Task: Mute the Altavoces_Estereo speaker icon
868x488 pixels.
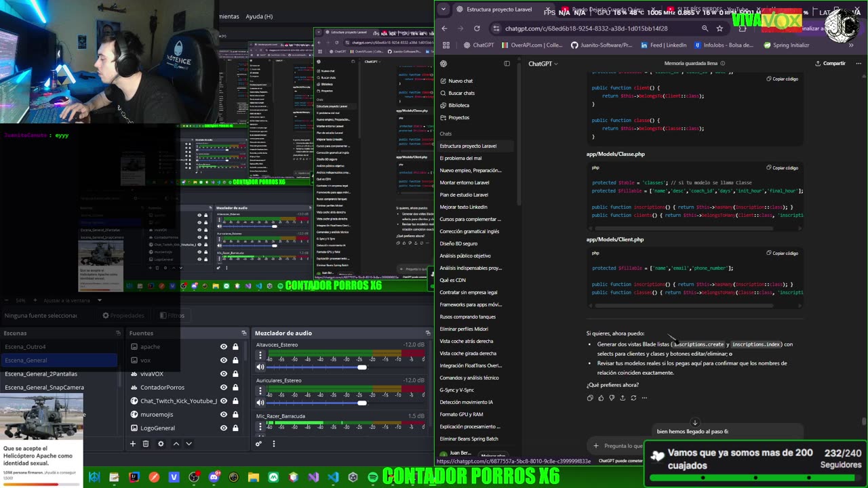Action: pyautogui.click(x=260, y=367)
